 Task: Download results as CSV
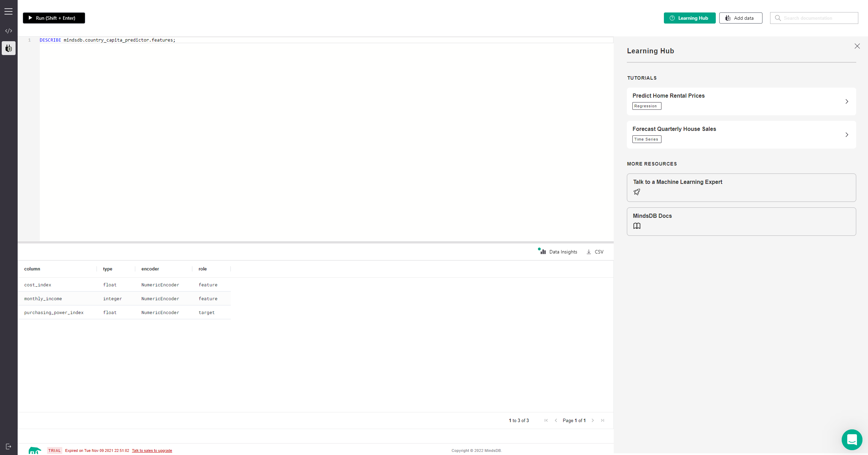tap(595, 252)
